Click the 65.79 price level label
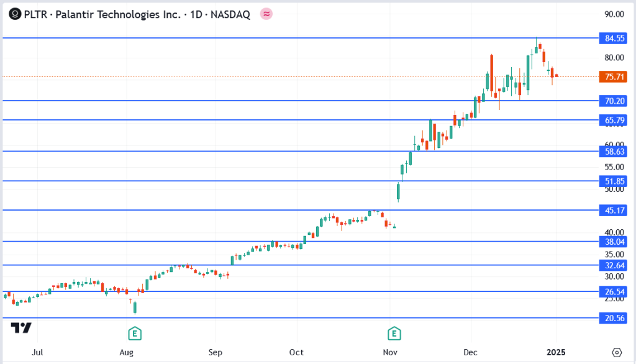 [x=614, y=120]
